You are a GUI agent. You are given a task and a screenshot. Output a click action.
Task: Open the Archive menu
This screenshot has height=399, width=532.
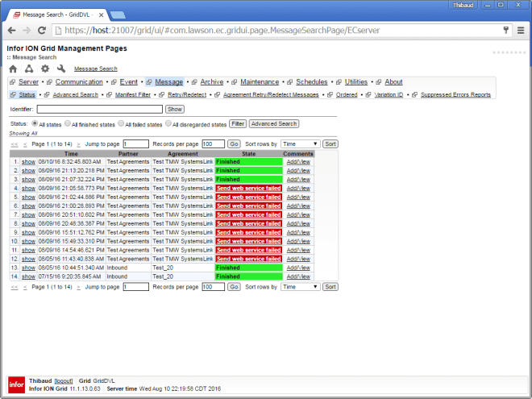tap(211, 82)
